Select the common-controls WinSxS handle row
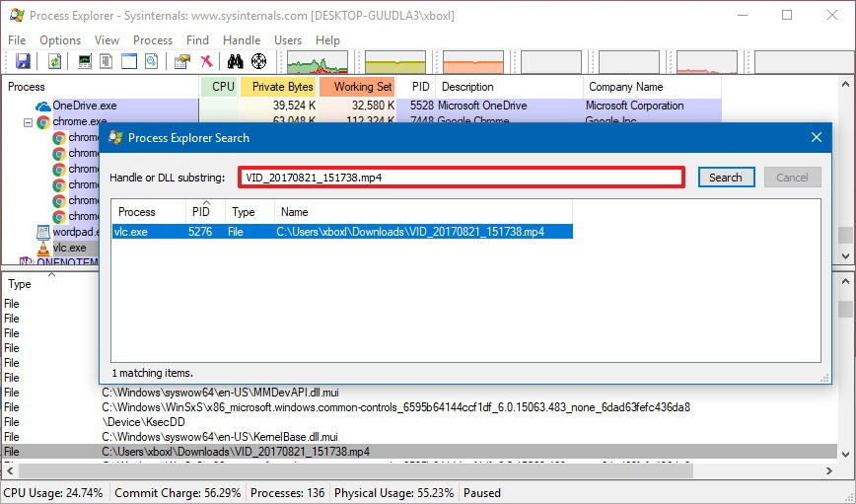 [x=395, y=407]
